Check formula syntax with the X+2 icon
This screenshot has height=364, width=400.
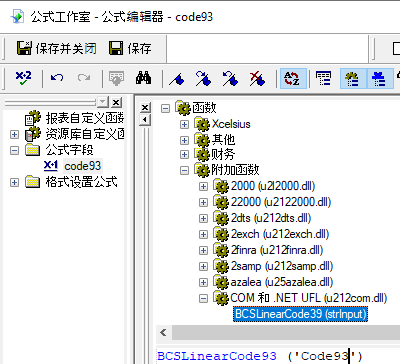click(x=23, y=79)
